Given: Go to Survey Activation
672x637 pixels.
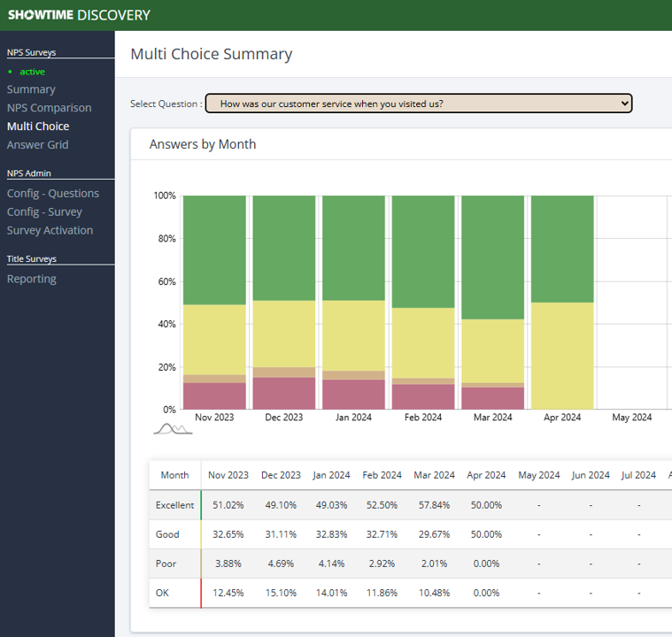Looking at the screenshot, I should (x=50, y=230).
